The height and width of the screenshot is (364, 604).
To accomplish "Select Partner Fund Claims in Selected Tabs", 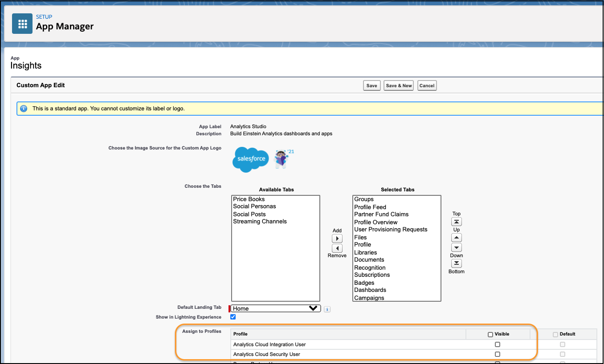I will click(x=396, y=214).
